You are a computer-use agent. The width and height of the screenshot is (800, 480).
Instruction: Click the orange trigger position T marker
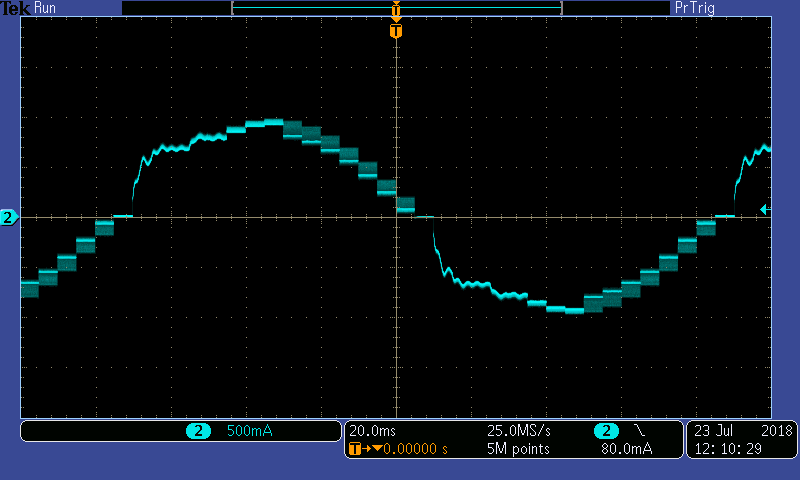(x=396, y=32)
